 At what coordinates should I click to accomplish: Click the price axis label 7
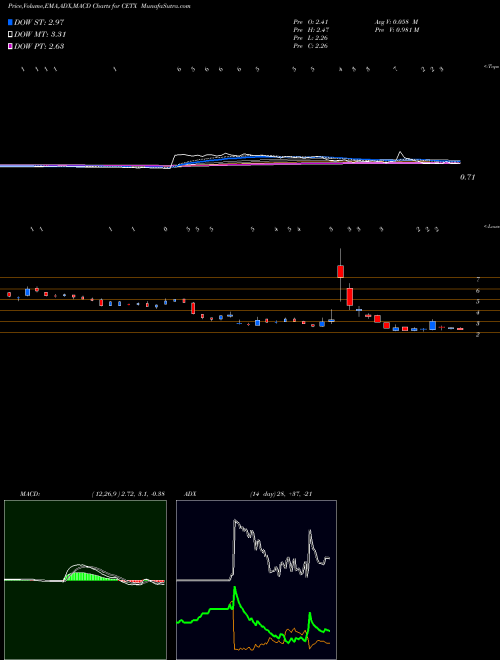(478, 279)
